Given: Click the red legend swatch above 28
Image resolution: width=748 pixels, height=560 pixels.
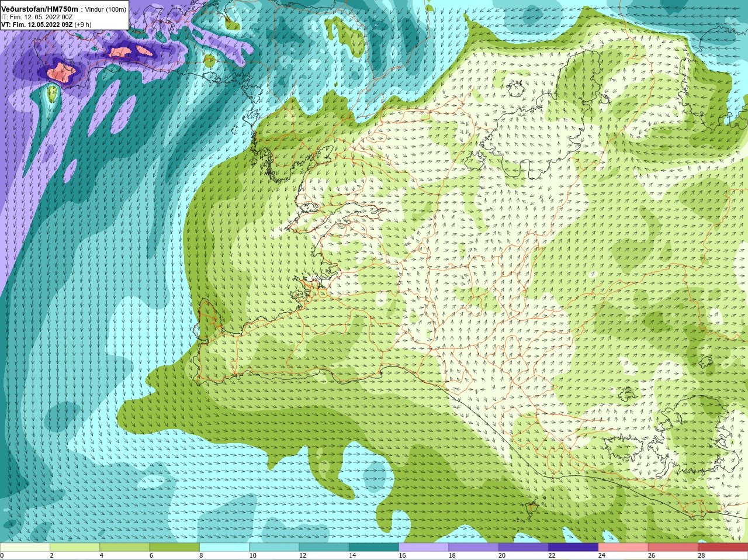Looking at the screenshot, I should (723, 547).
